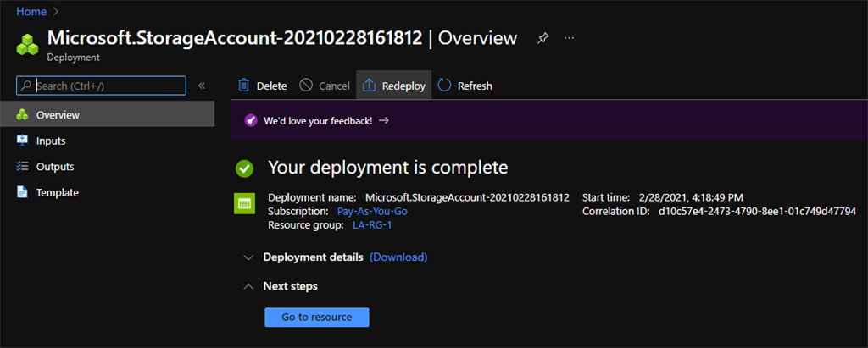Click the Go to resource button
The image size is (868, 348).
[x=317, y=317]
